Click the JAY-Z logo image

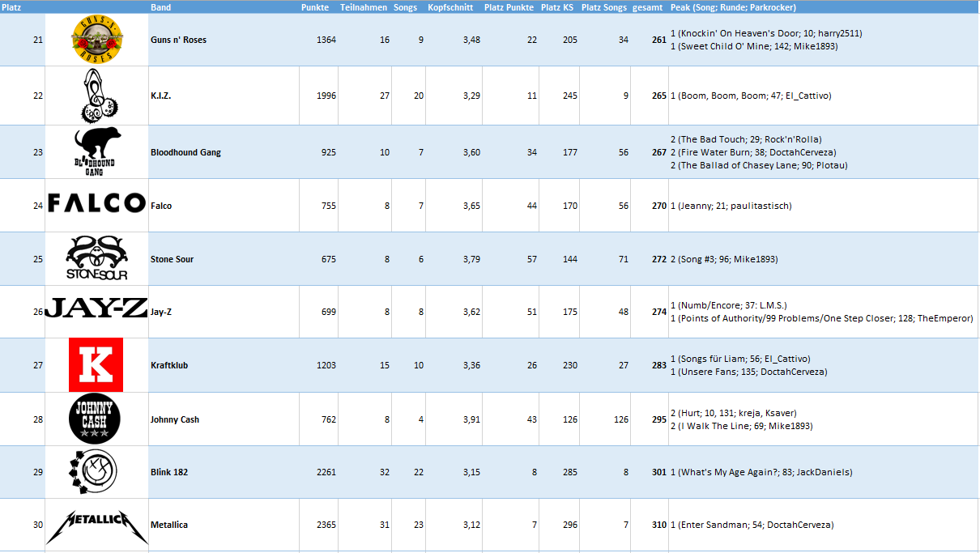pyautogui.click(x=96, y=308)
